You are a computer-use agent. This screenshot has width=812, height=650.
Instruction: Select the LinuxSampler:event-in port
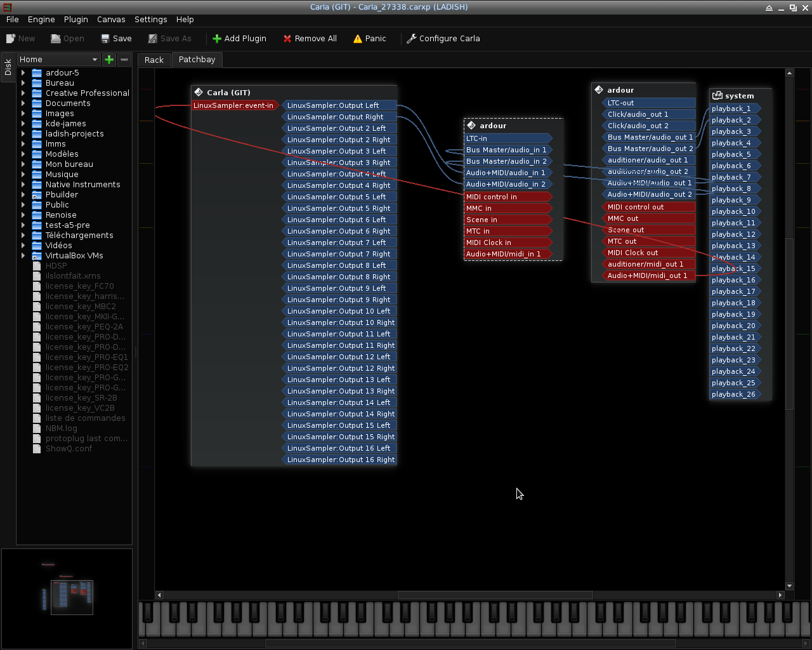point(233,105)
